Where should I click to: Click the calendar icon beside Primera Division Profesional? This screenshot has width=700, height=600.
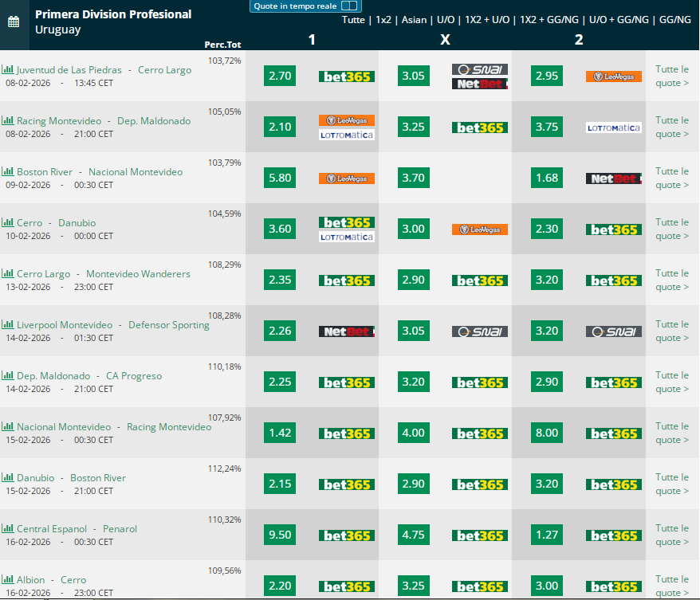pos(14,22)
